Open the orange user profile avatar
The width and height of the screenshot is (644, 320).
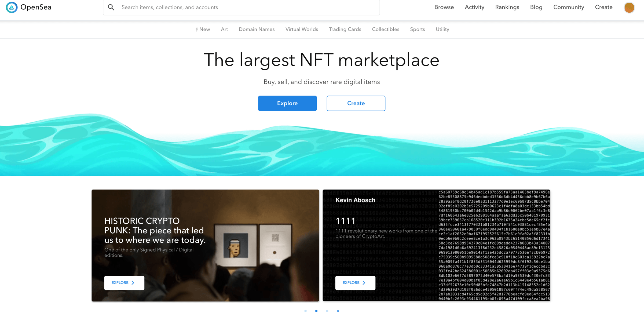pyautogui.click(x=629, y=7)
